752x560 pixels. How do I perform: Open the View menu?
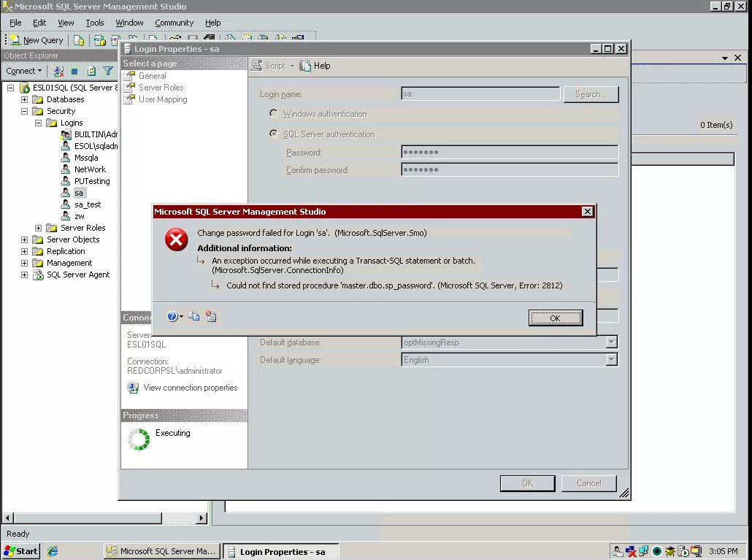[x=66, y=23]
